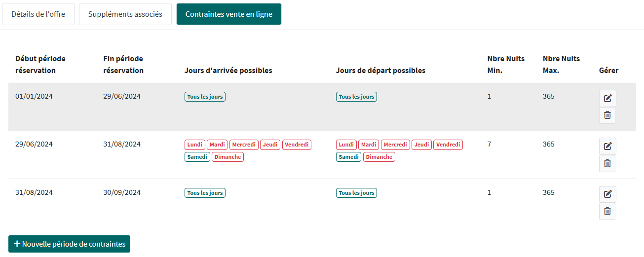This screenshot has height=257, width=644.
Task: Delete the 29/06/2024 to 31/08/2024 period
Action: click(x=607, y=163)
